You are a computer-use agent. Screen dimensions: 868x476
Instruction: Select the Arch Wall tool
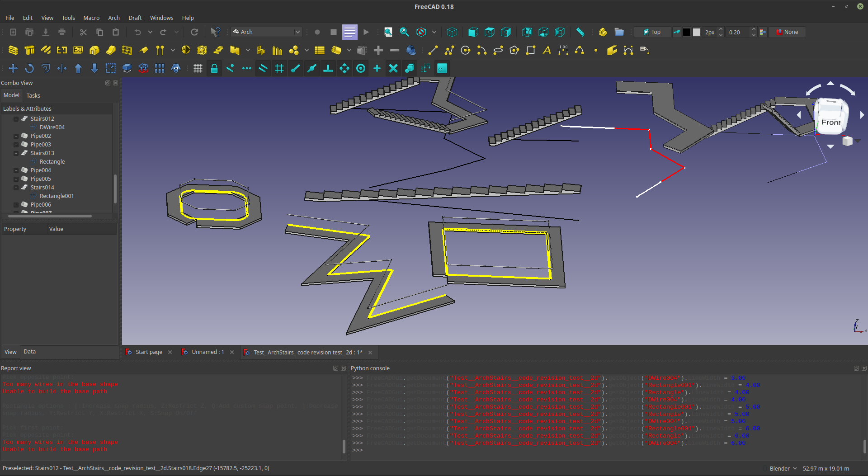13,50
